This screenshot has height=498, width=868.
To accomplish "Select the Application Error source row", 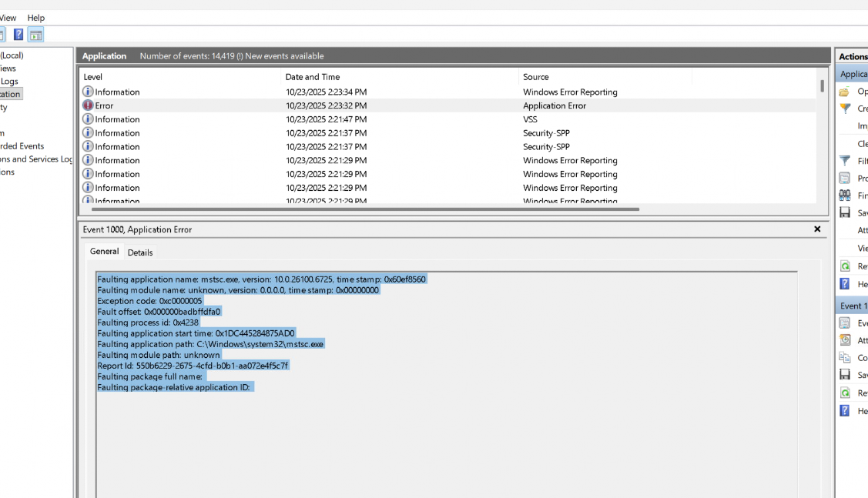I will [555, 105].
